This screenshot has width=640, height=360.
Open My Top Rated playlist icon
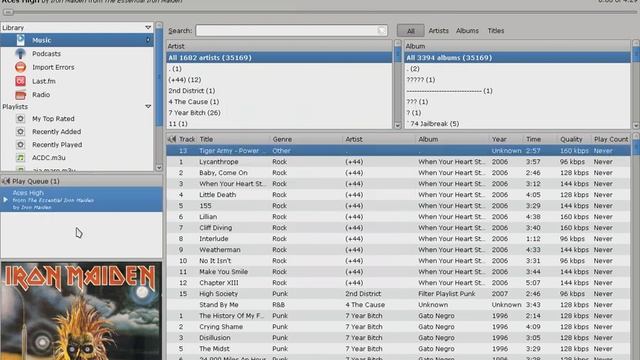pyautogui.click(x=20, y=118)
